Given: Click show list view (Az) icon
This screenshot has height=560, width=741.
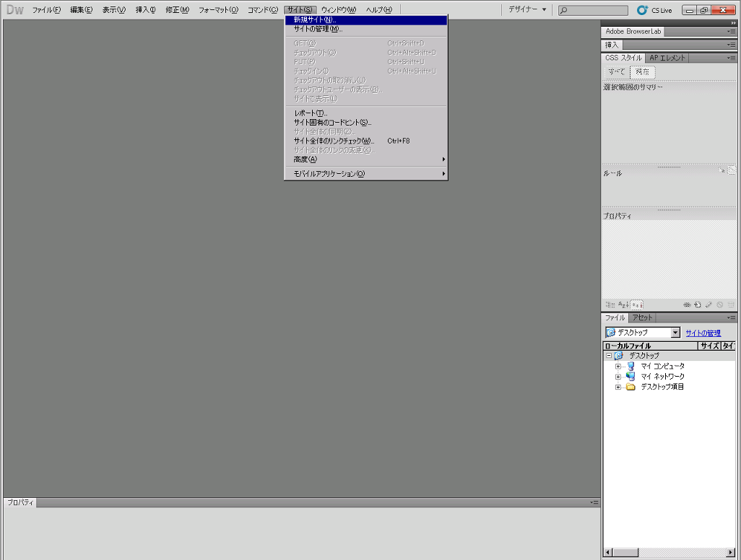Looking at the screenshot, I should (623, 305).
